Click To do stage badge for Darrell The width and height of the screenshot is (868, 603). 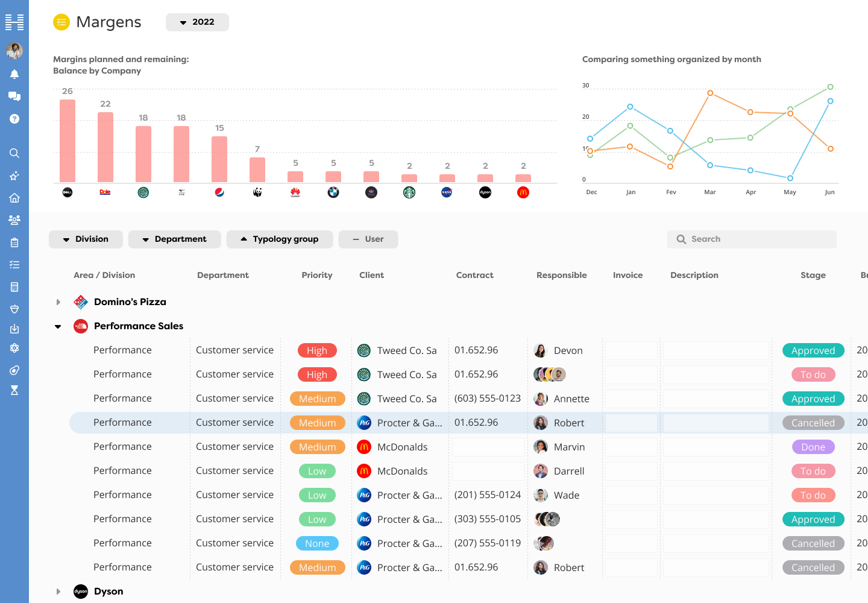(x=813, y=471)
